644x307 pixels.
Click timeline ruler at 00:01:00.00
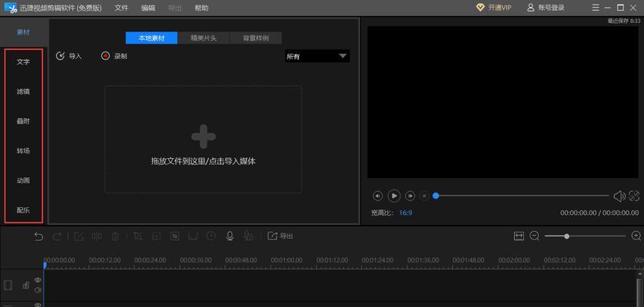pos(287,260)
